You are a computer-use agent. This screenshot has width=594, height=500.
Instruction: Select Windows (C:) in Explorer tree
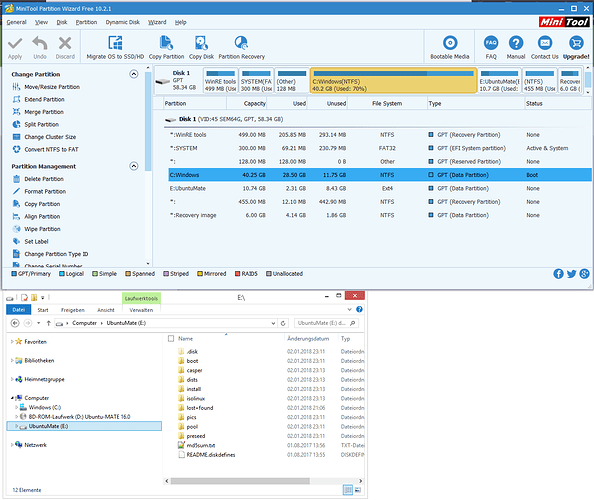(45, 407)
